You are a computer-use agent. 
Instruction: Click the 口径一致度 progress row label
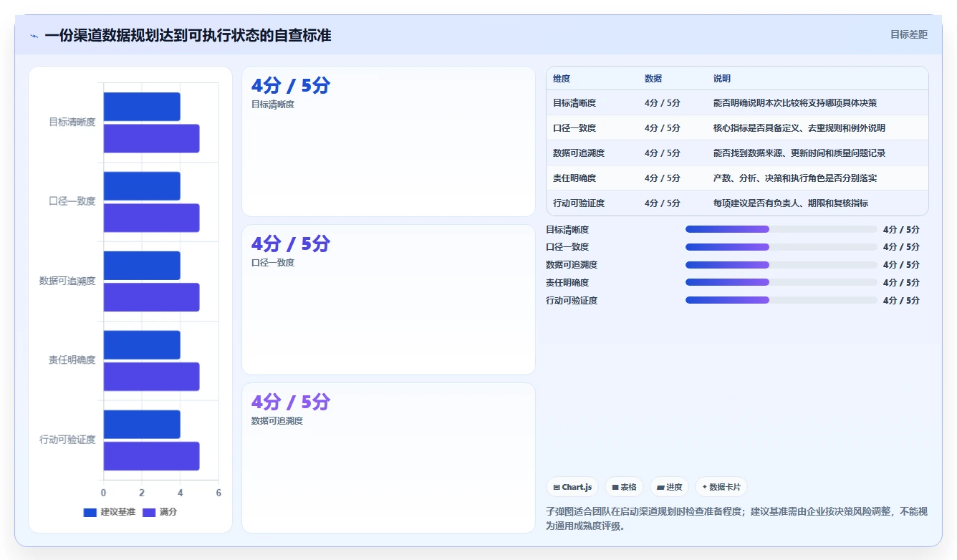567,247
